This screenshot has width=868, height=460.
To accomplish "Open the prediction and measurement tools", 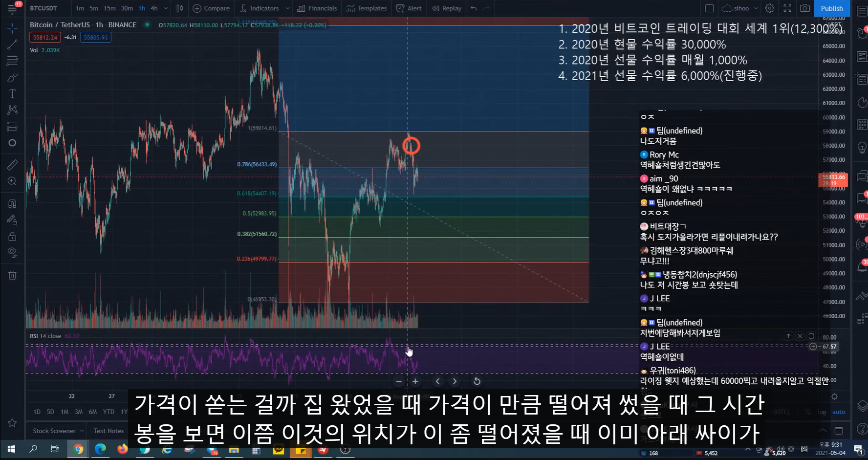I will tap(12, 127).
